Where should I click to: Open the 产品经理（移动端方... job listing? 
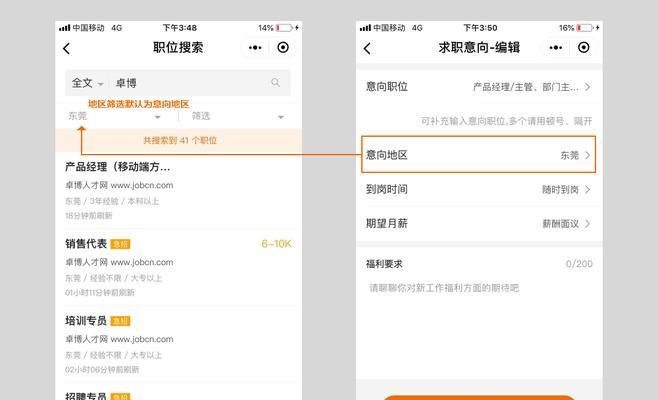[118, 167]
